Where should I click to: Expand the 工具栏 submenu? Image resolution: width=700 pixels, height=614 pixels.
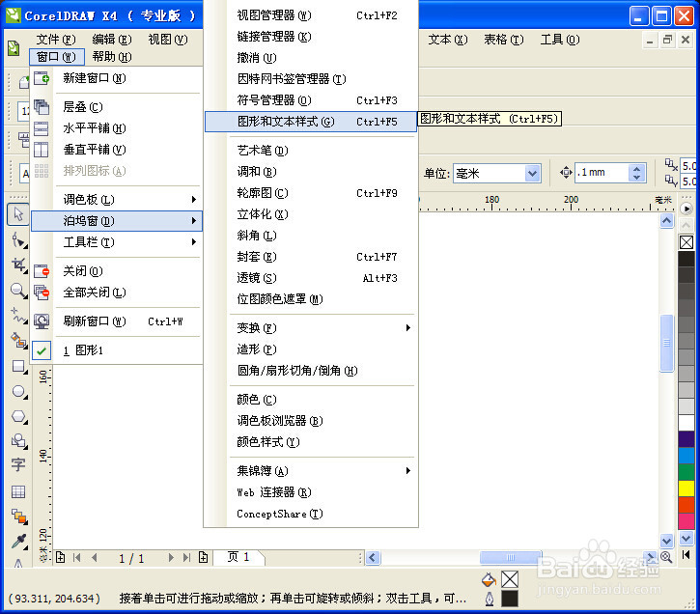pos(117,242)
